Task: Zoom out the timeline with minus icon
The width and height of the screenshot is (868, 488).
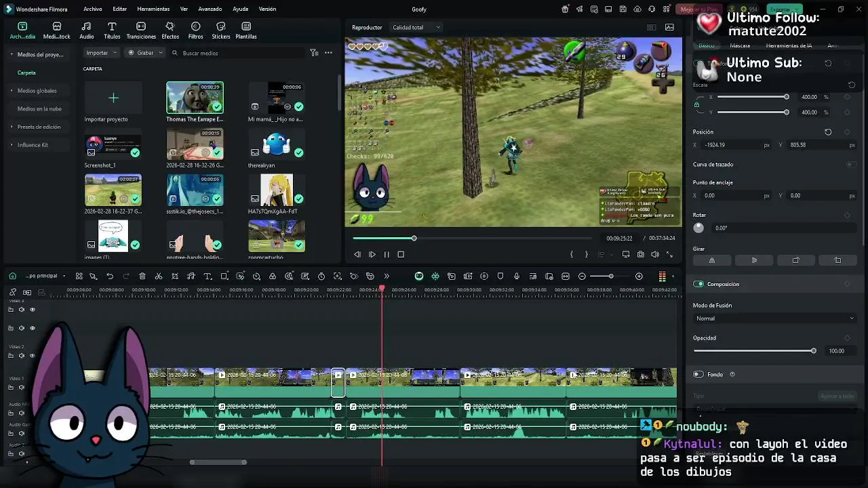Action: point(582,276)
